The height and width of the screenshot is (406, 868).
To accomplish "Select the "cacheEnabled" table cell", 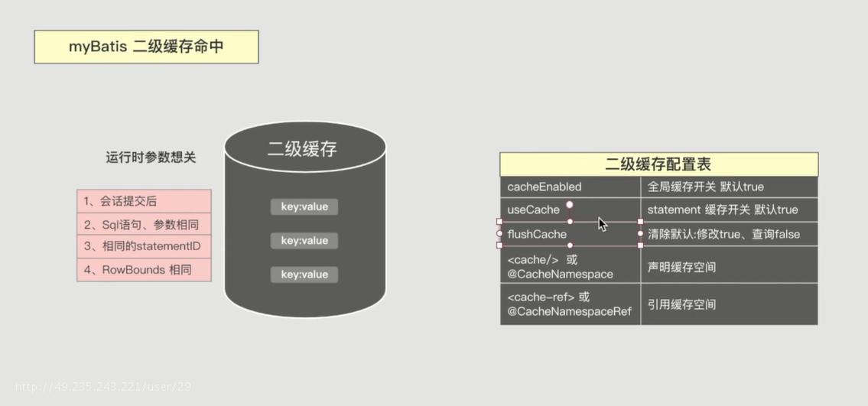I will tap(571, 187).
